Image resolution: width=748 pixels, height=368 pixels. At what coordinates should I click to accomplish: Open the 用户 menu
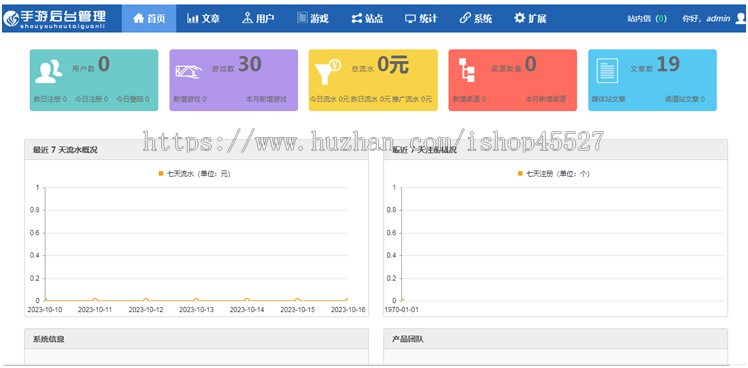coord(258,19)
